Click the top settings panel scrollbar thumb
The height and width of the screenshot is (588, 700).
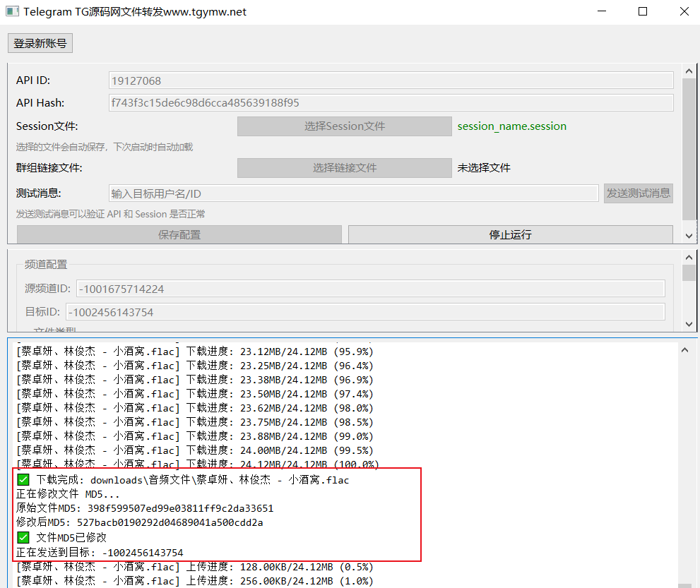tap(689, 149)
